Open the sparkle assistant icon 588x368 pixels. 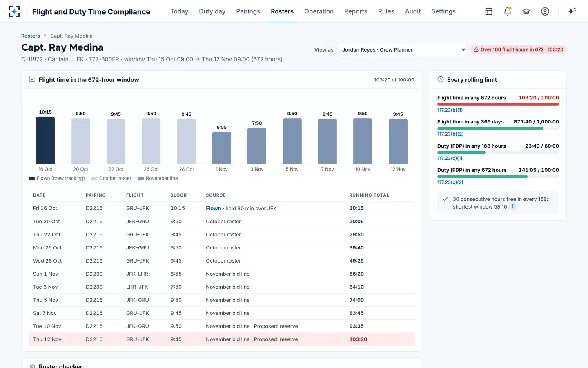pos(572,11)
